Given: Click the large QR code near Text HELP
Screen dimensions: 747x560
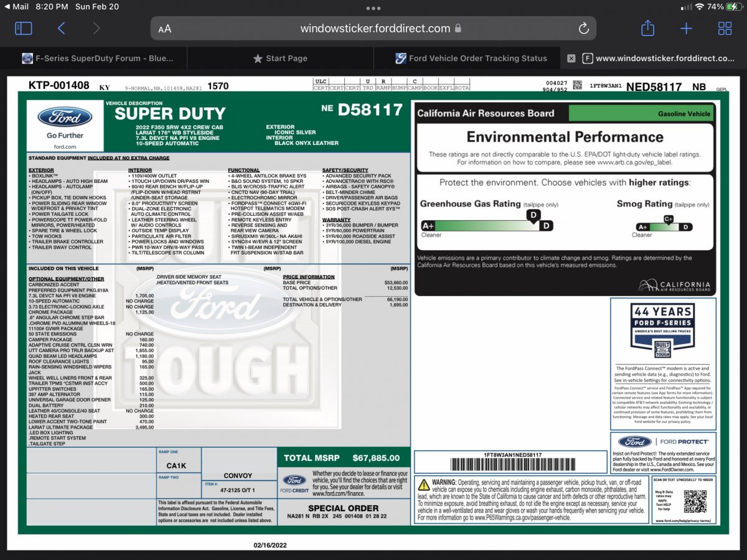Looking at the screenshot, I should [x=695, y=502].
